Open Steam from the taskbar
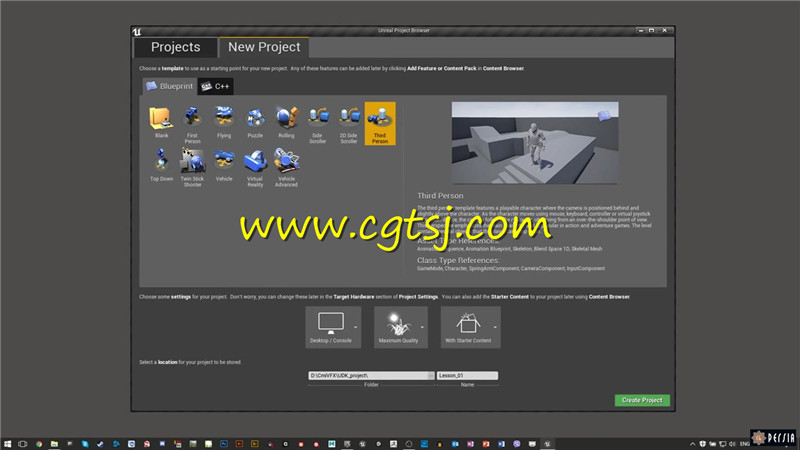The height and width of the screenshot is (450, 800). (x=100, y=444)
